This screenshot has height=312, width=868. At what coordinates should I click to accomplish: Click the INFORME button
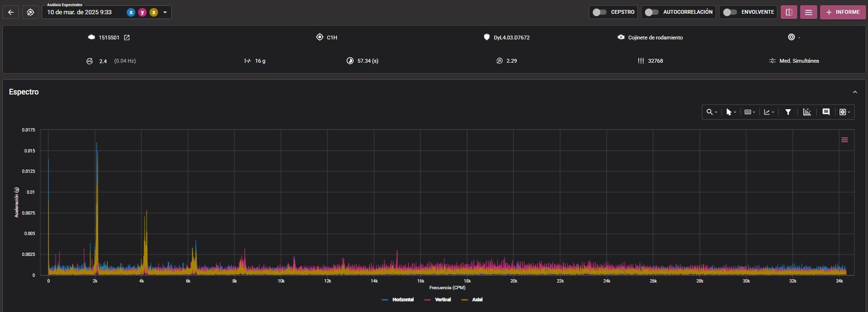843,12
